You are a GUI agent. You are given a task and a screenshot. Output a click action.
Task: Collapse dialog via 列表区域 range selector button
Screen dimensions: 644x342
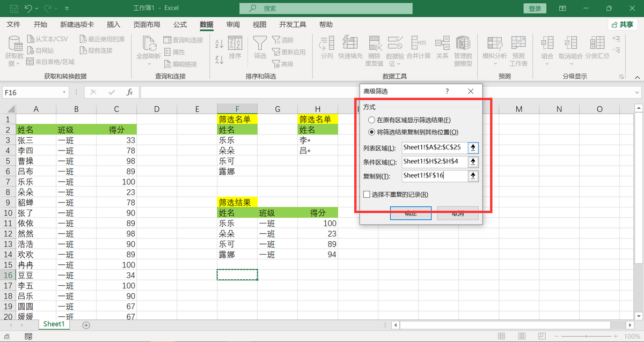pyautogui.click(x=473, y=147)
